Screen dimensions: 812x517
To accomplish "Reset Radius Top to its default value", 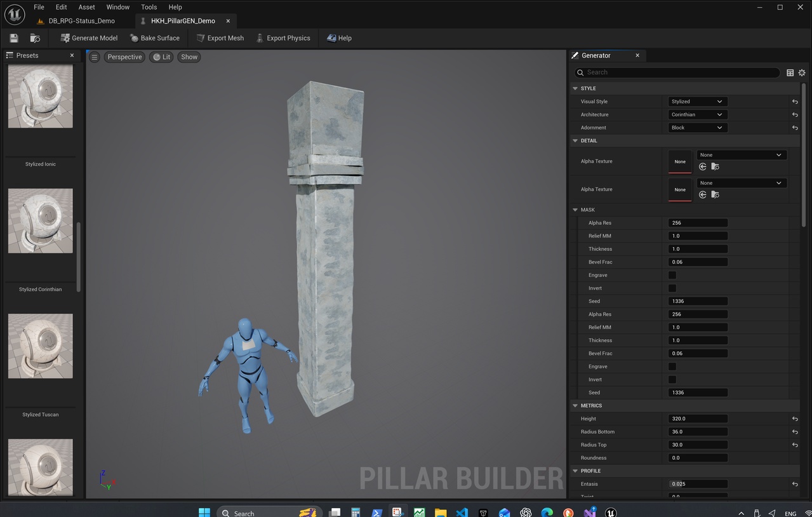I will (x=795, y=445).
